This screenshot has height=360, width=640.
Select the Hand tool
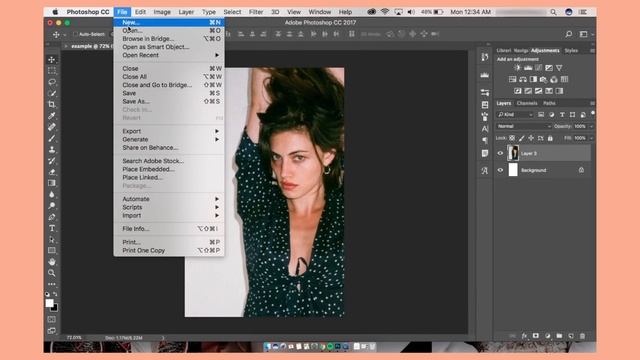(52, 262)
